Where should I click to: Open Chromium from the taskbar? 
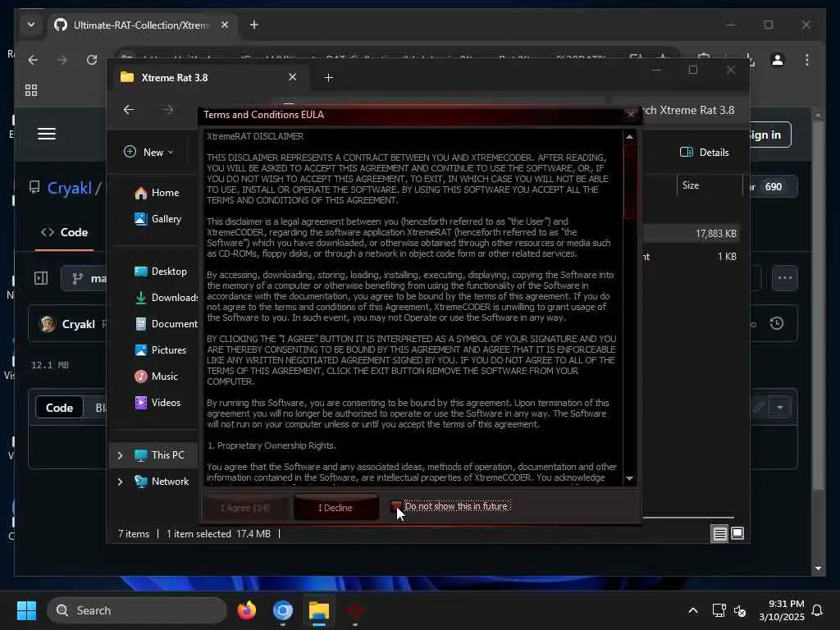[x=282, y=610]
